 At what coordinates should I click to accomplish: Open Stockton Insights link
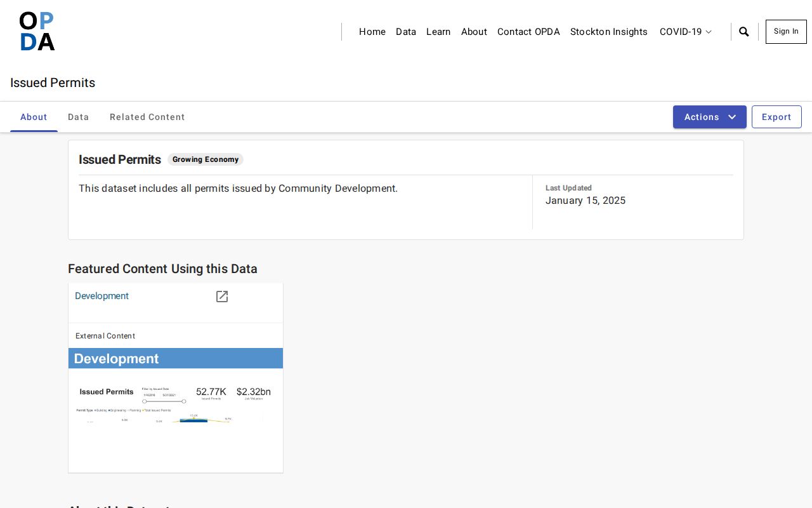coord(609,32)
